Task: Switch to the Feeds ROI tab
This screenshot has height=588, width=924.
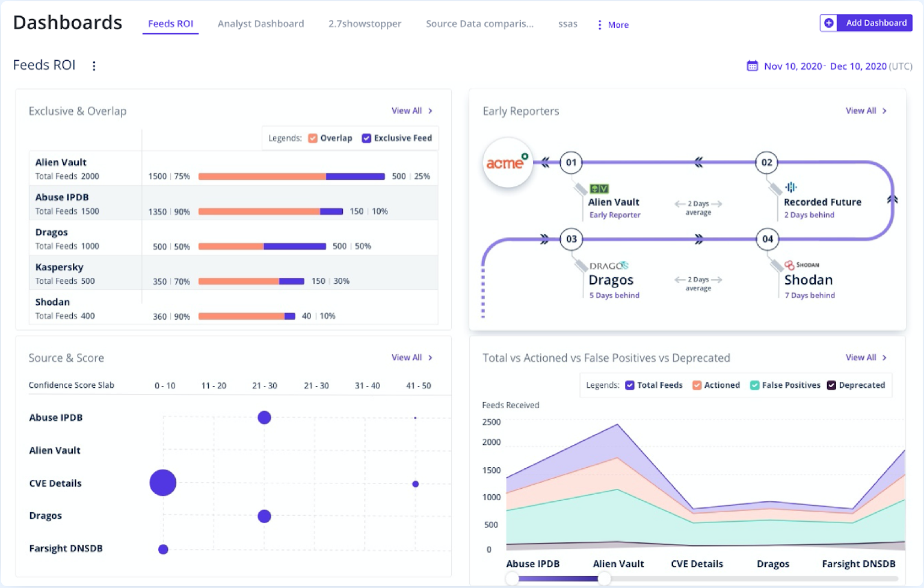Action: point(171,23)
